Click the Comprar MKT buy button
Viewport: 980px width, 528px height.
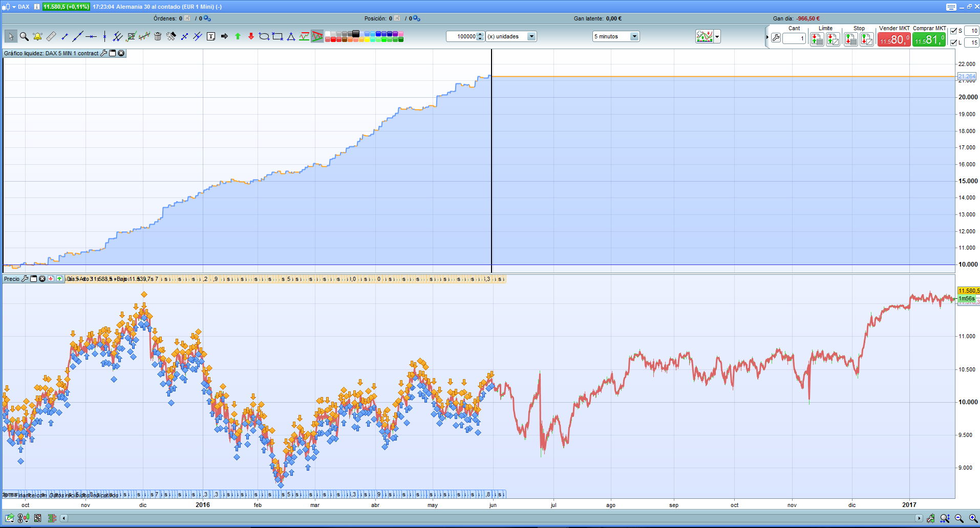click(929, 39)
